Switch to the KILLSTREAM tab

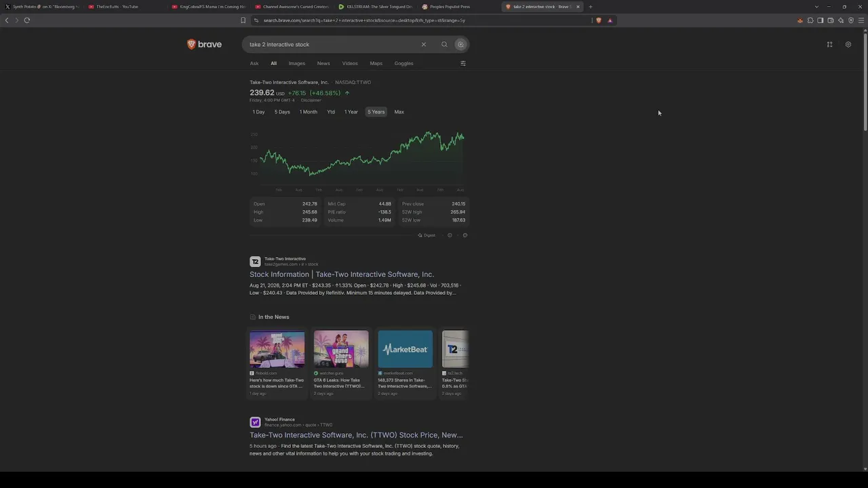pyautogui.click(x=375, y=7)
